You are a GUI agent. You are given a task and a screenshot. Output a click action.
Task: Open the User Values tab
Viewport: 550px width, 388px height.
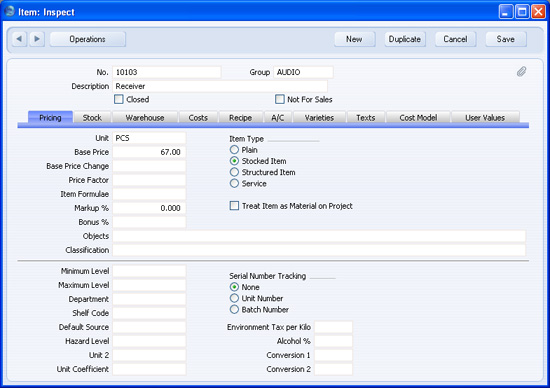click(x=485, y=118)
